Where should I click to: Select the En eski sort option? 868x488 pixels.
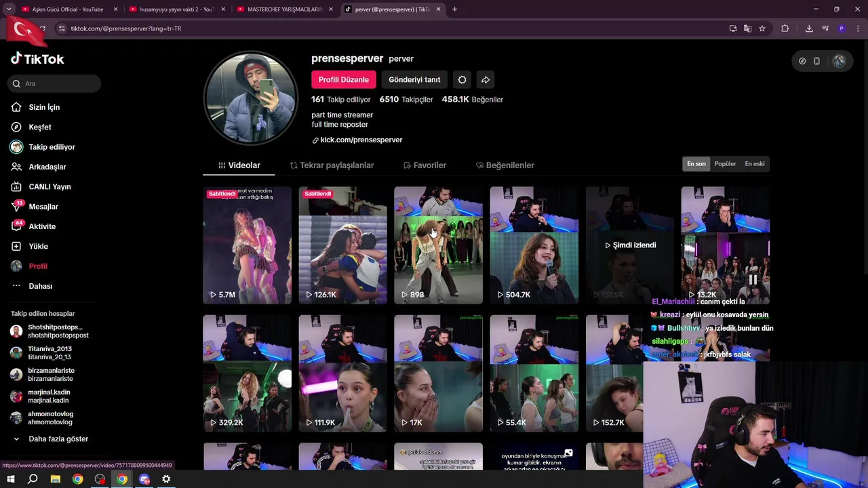point(755,164)
